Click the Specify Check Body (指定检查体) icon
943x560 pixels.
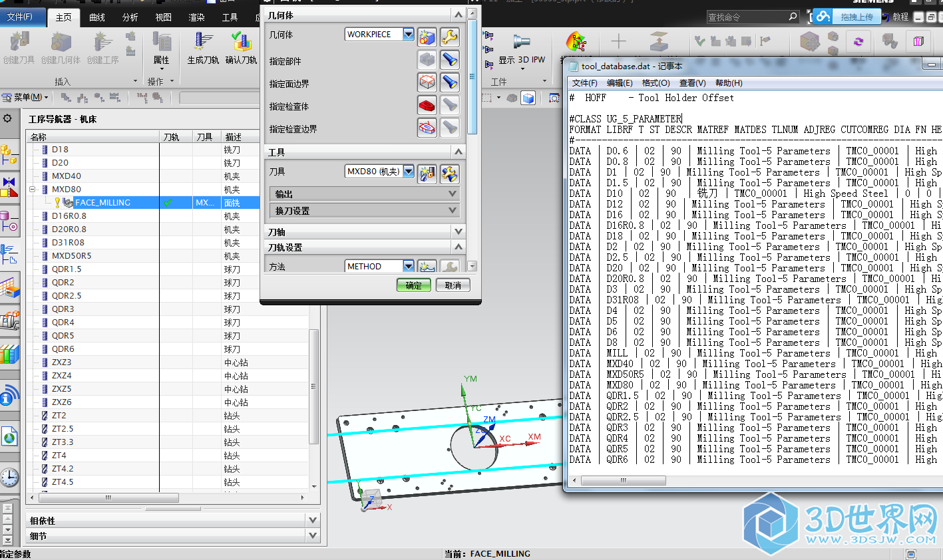tap(427, 105)
